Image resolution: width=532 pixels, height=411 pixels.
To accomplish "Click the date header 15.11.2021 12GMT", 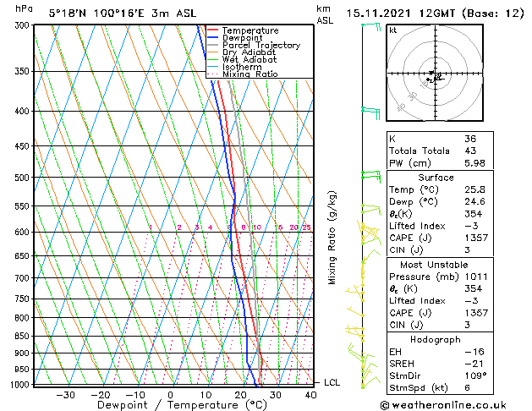I will 401,14.
